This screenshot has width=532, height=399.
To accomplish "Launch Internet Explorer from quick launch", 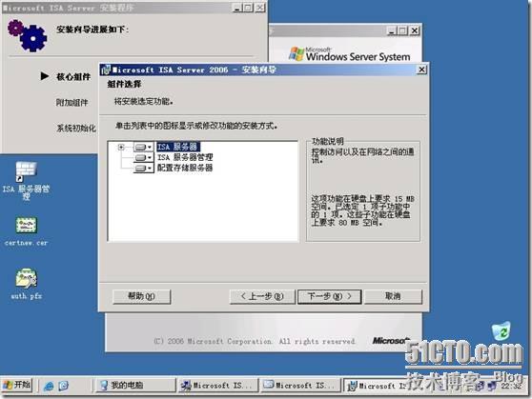I will point(49,386).
